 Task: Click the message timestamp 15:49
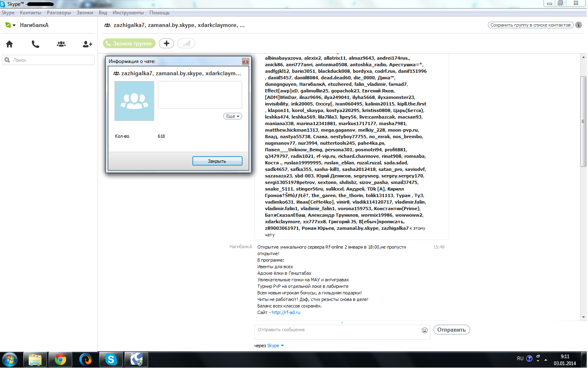tap(439, 247)
